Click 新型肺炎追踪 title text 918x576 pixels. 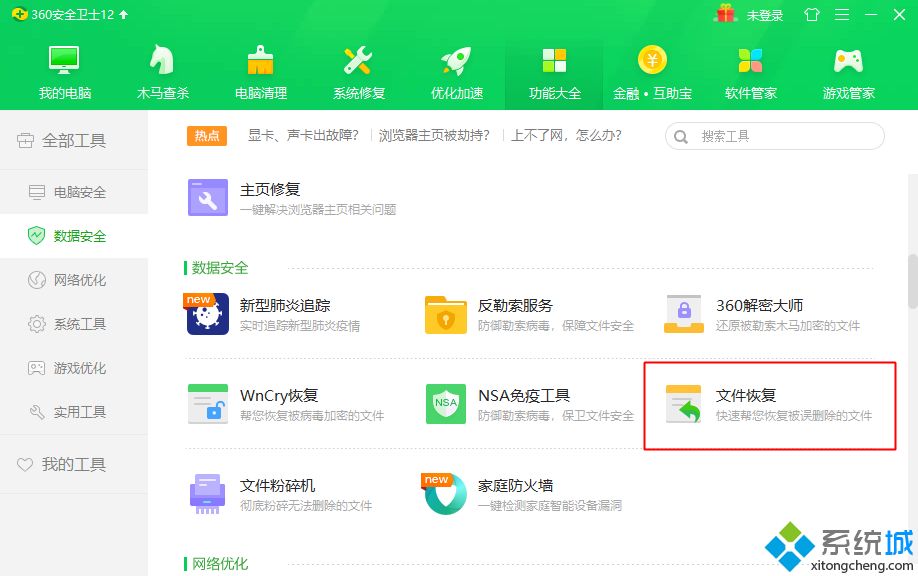pos(285,306)
